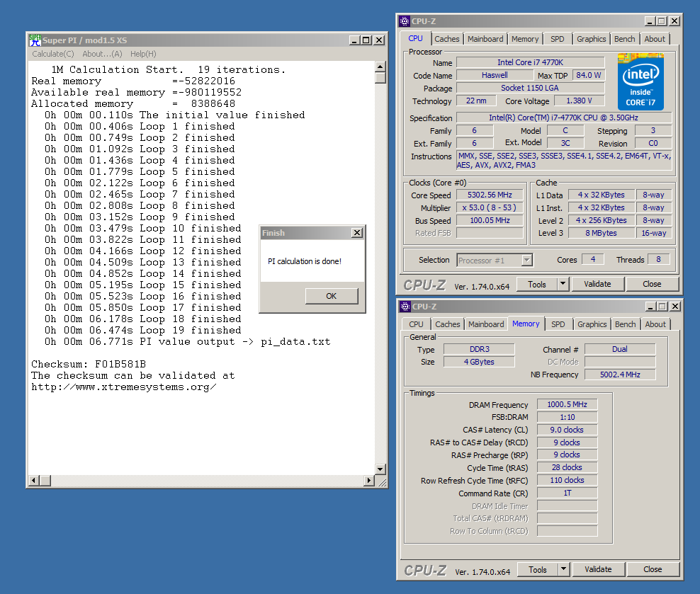The width and height of the screenshot is (700, 594).
Task: Click the vertical scrollbar thumb in Super PI
Action: click(380, 78)
